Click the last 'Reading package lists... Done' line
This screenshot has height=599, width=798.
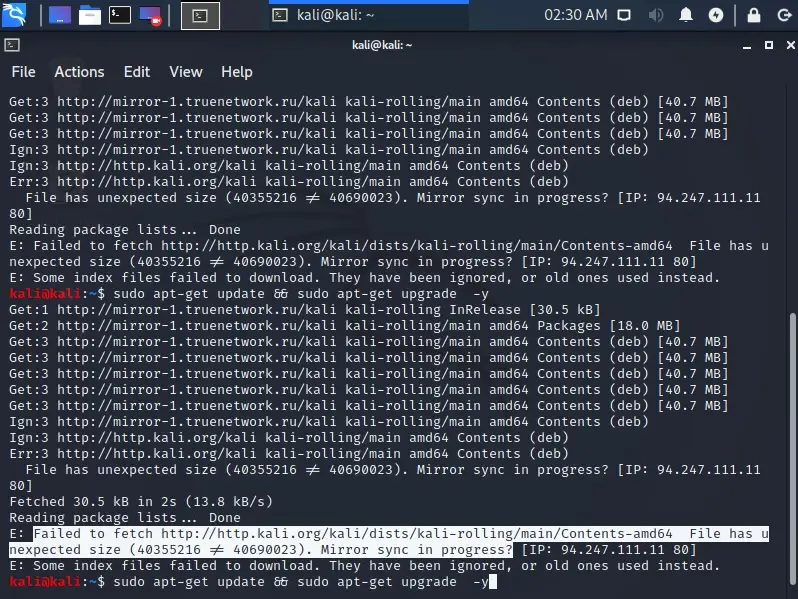pyautogui.click(x=125, y=518)
